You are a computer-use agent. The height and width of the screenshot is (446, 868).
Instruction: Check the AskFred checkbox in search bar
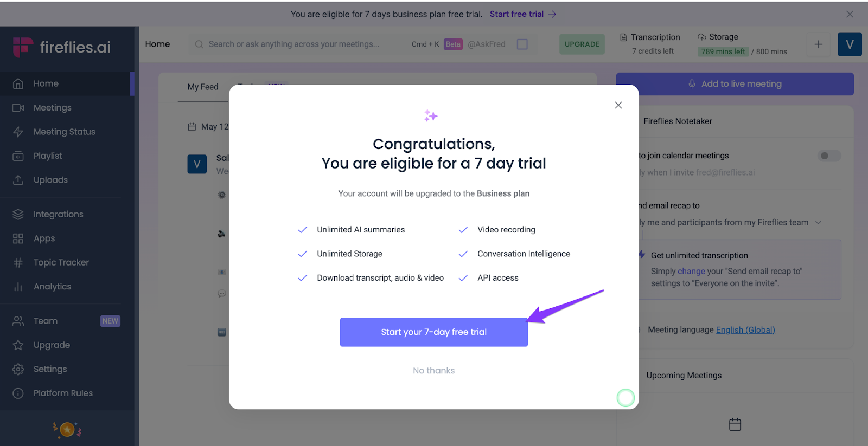point(522,44)
